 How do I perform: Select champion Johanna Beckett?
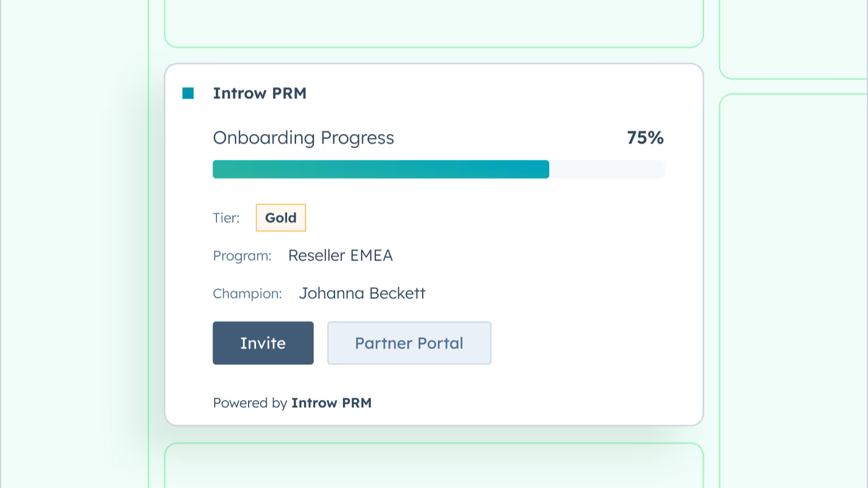[x=363, y=293]
